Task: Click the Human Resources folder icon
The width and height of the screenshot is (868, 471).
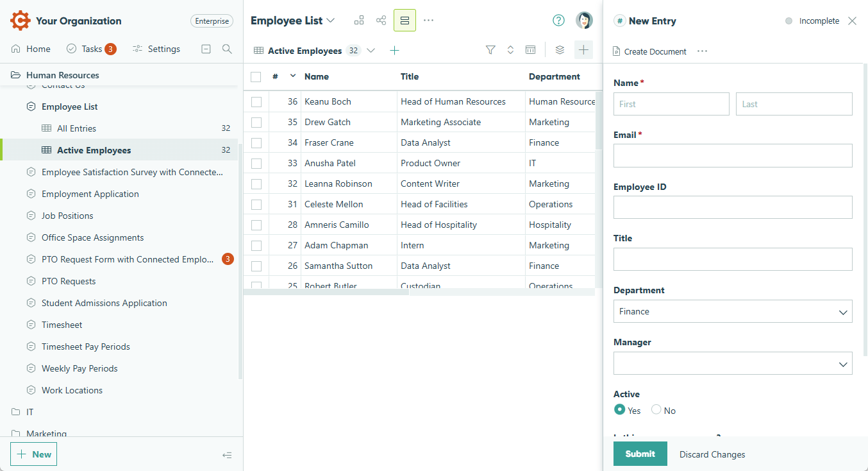Action: pos(15,76)
